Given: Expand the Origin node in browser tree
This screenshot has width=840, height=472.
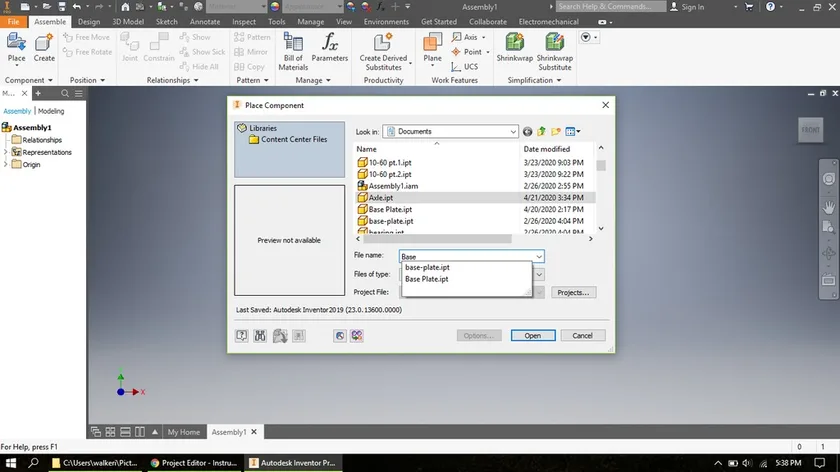Looking at the screenshot, I should coord(6,164).
